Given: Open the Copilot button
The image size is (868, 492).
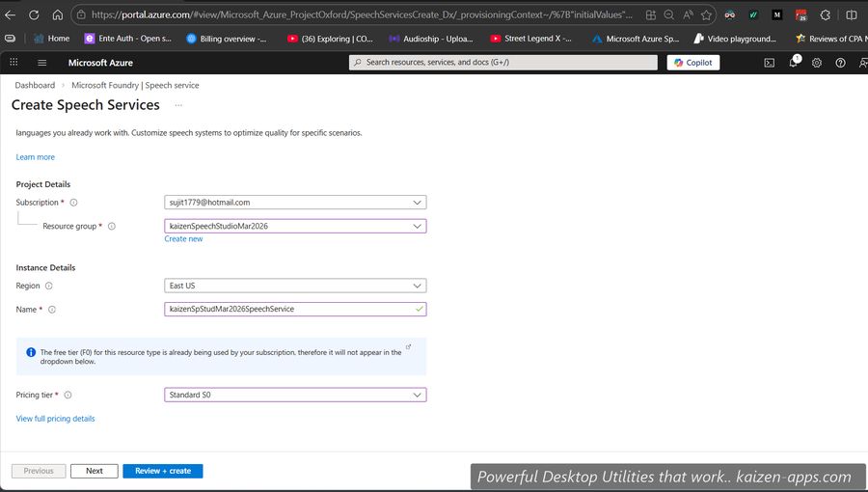Looking at the screenshot, I should tap(693, 63).
